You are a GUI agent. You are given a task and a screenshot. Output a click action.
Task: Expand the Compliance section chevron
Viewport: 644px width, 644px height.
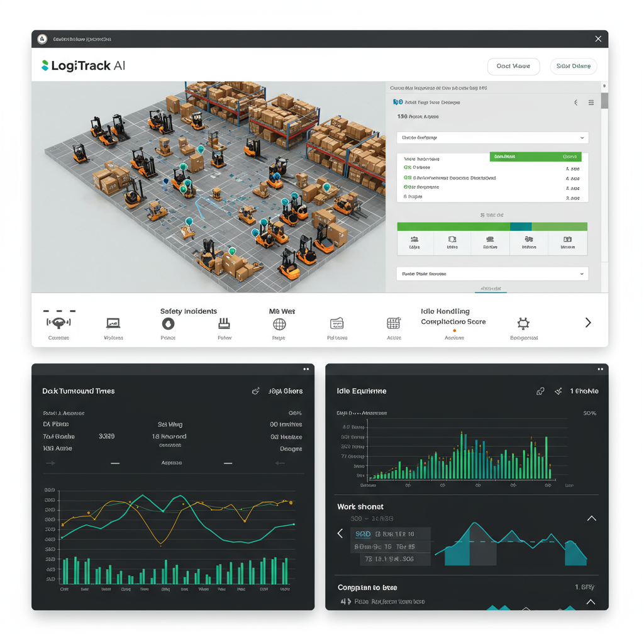pos(591,602)
